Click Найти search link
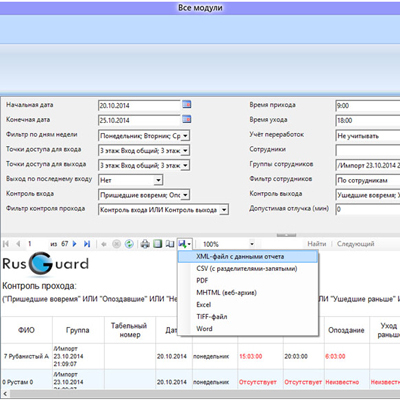The image size is (400, 400). pyautogui.click(x=317, y=244)
